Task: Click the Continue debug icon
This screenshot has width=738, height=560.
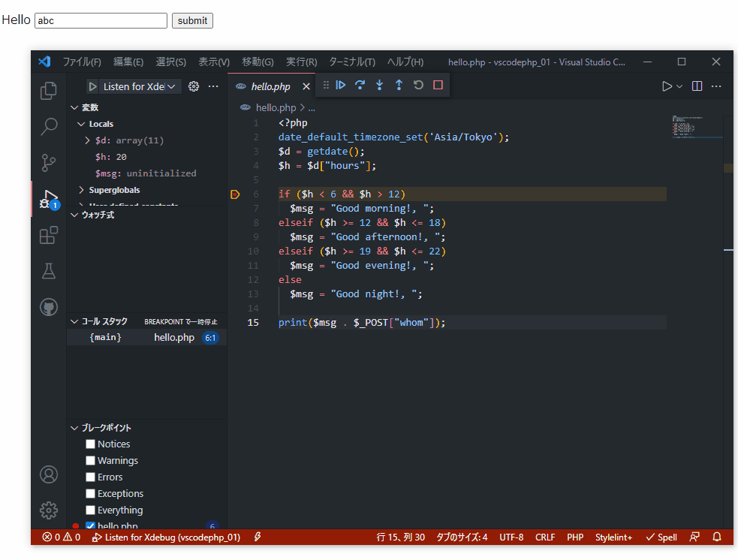Action: [x=341, y=85]
